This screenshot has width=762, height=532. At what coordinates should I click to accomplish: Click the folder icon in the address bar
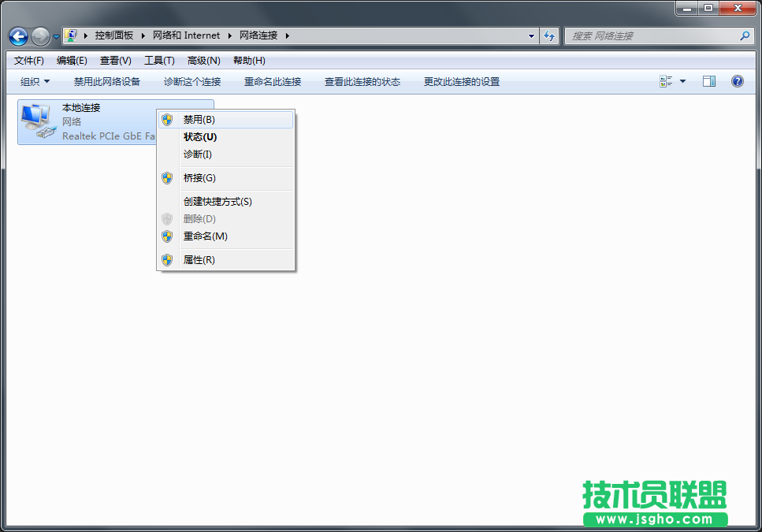pos(71,35)
